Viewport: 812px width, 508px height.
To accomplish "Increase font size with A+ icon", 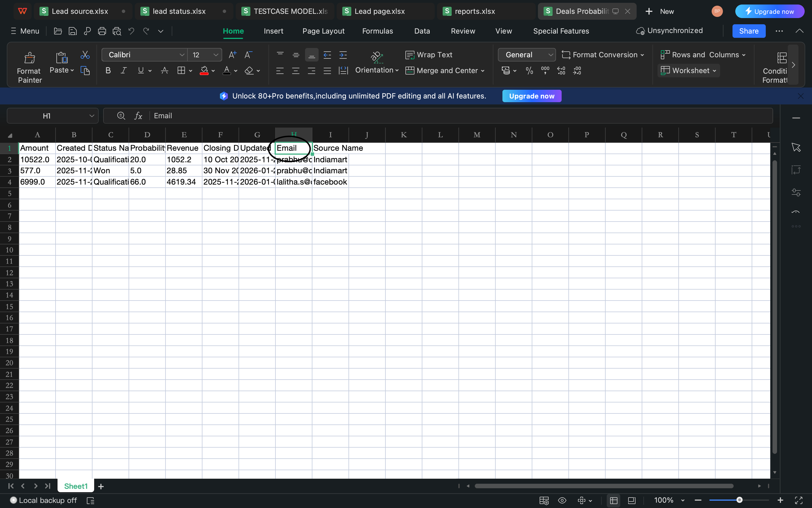I will pyautogui.click(x=233, y=55).
